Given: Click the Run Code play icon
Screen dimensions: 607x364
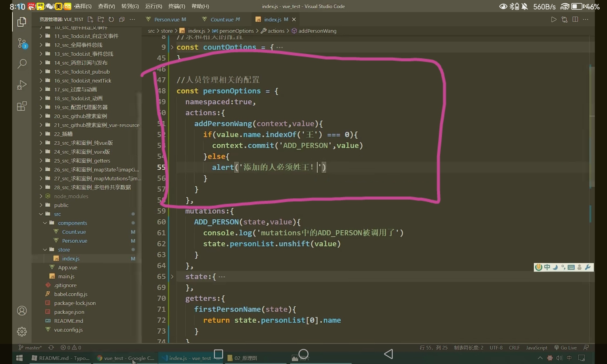Looking at the screenshot, I should [554, 19].
